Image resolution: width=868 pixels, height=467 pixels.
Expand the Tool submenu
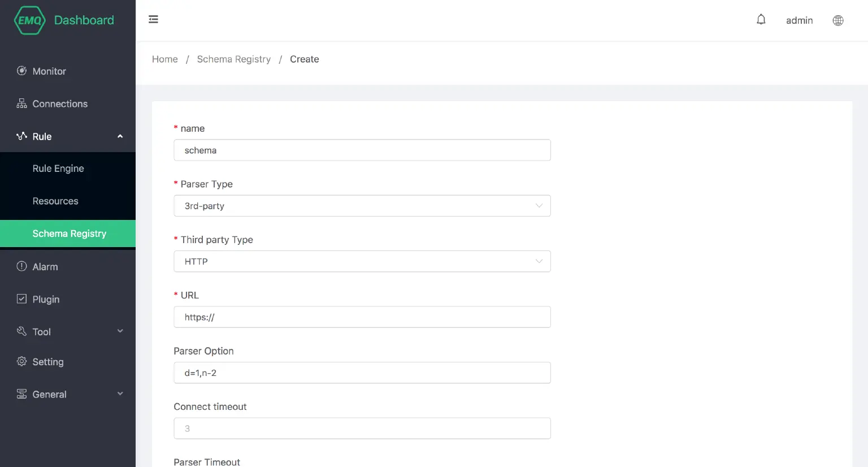point(120,331)
